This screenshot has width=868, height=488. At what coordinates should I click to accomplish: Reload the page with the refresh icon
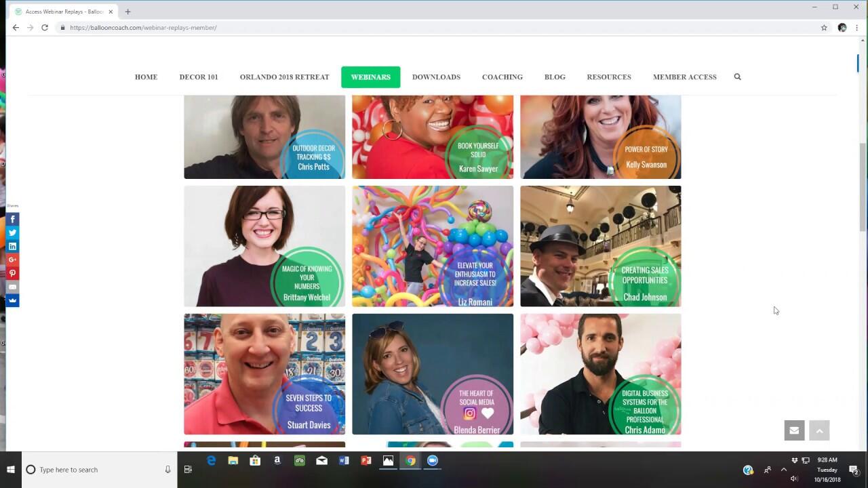pos(45,28)
